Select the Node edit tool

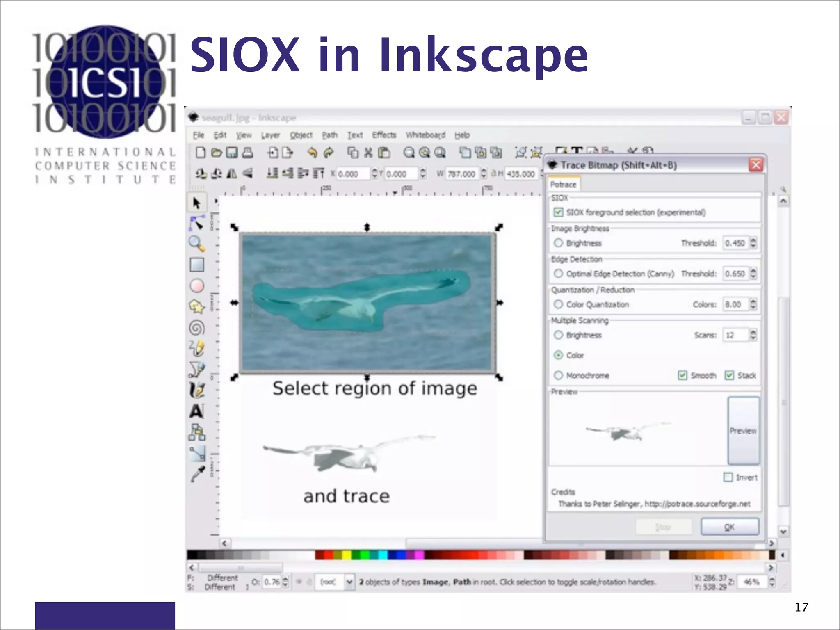click(x=197, y=223)
